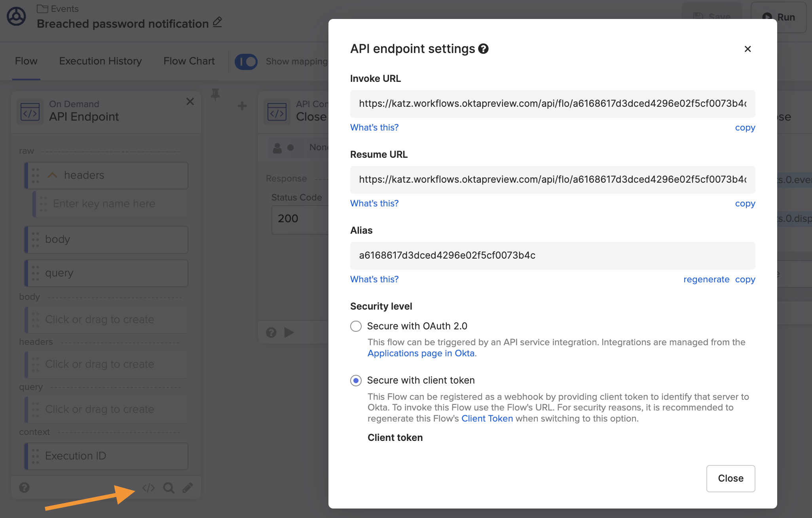
Task: Click the Okta Workflows logo
Action: point(16,16)
